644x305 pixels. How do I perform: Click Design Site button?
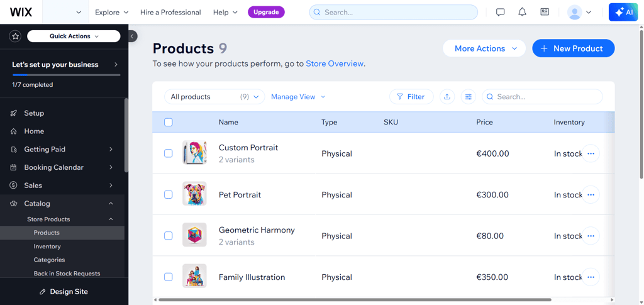[x=64, y=292]
